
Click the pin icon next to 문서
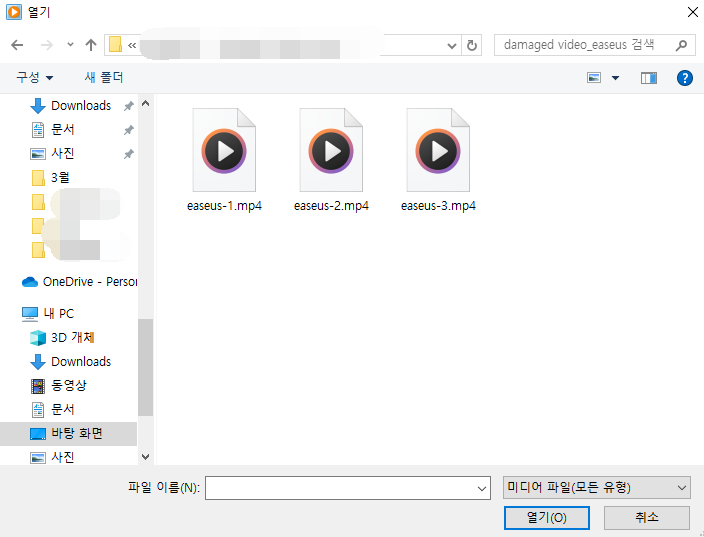[x=129, y=130]
